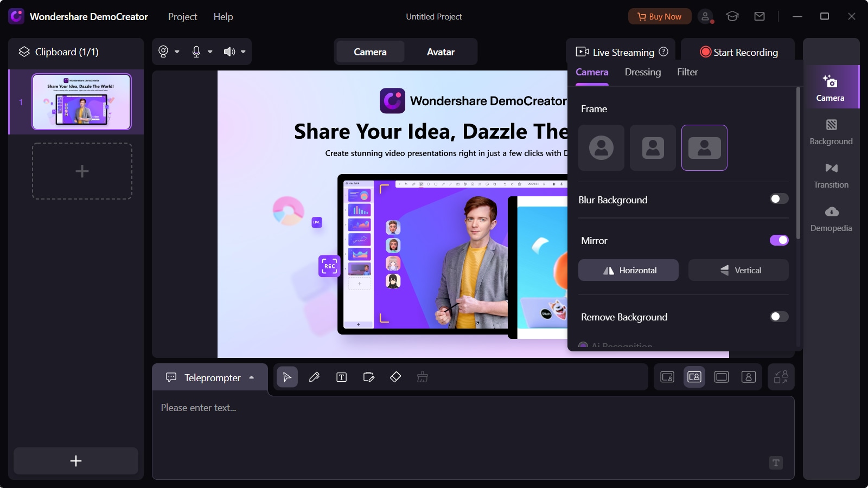Click the swap camera and screen icon
Screen dimensions: 868x488
pyautogui.click(x=781, y=377)
